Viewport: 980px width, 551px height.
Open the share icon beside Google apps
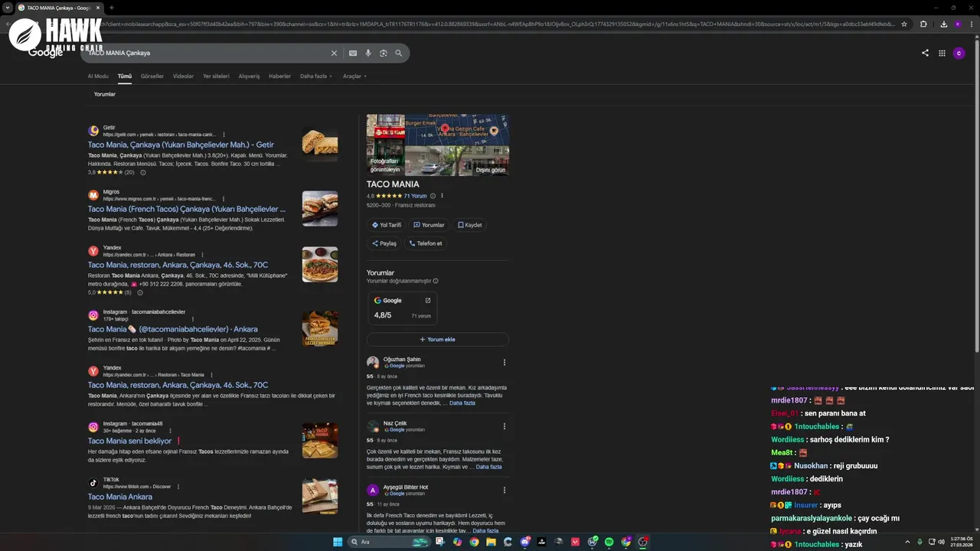click(925, 53)
